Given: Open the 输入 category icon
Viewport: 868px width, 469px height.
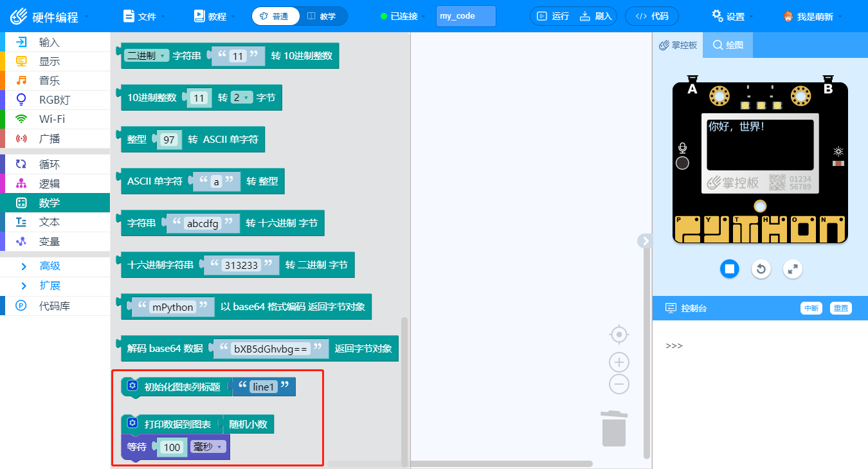Looking at the screenshot, I should point(22,42).
